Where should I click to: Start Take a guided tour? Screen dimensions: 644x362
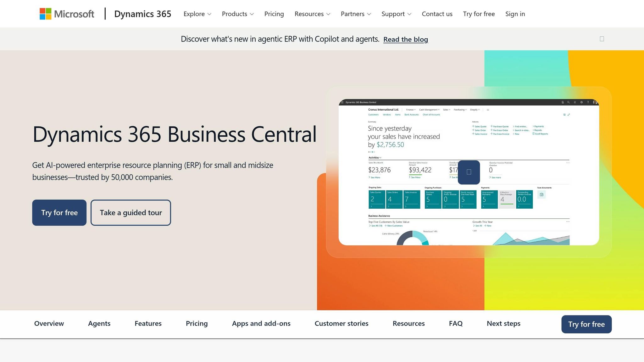click(131, 213)
